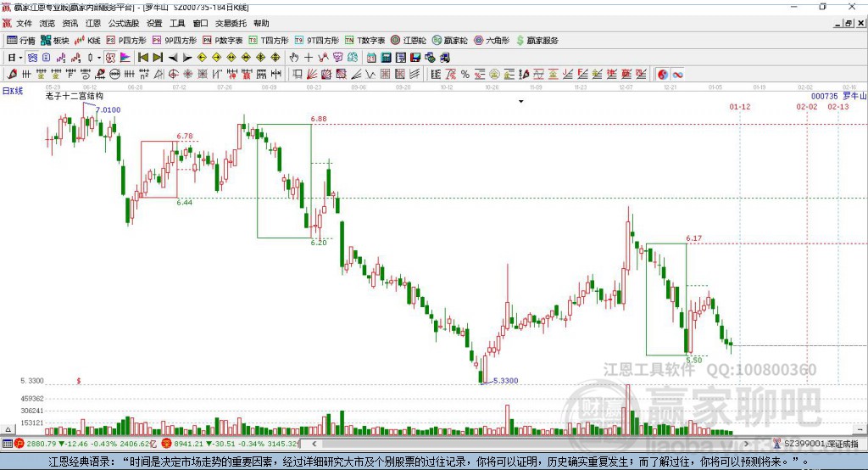This screenshot has width=868, height=470.
Task: Open the 浏览 menu
Action: 47,23
